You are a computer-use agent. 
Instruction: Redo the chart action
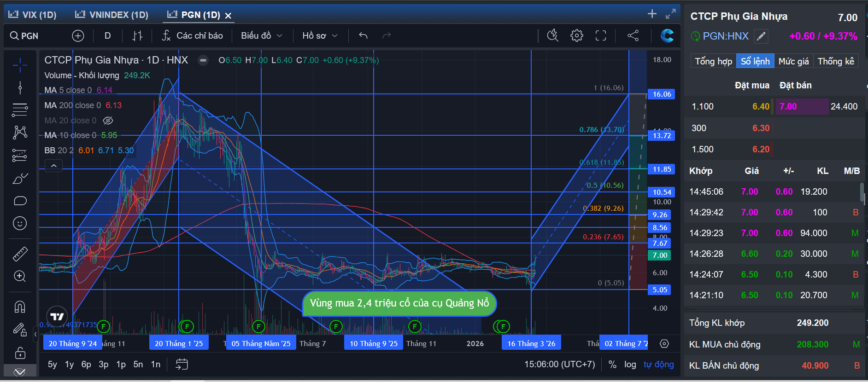pyautogui.click(x=387, y=35)
